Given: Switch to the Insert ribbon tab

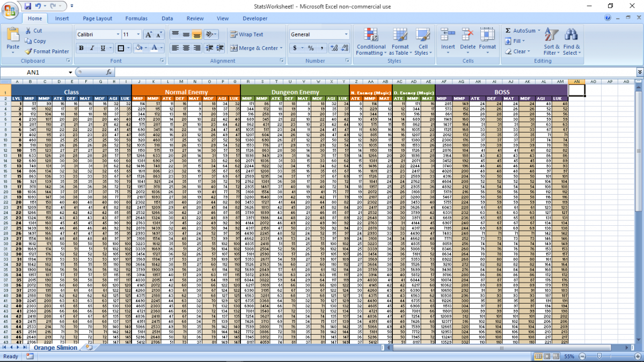Looking at the screenshot, I should (62, 18).
